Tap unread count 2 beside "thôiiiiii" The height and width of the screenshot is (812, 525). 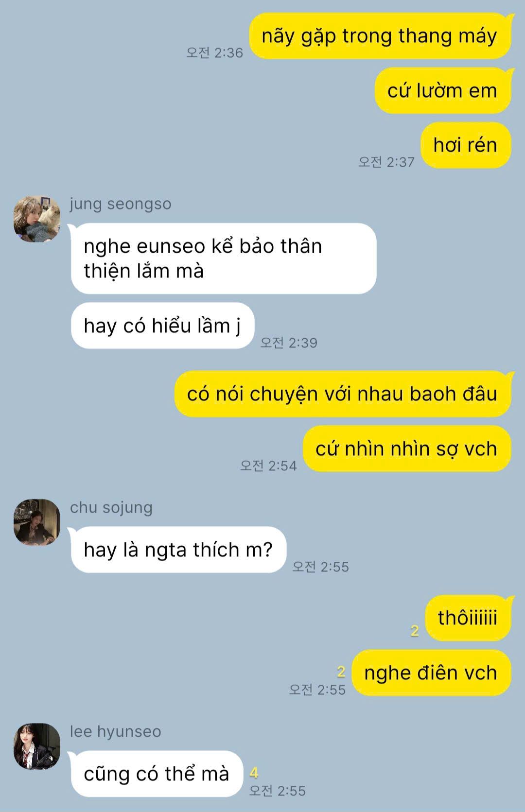tap(415, 631)
